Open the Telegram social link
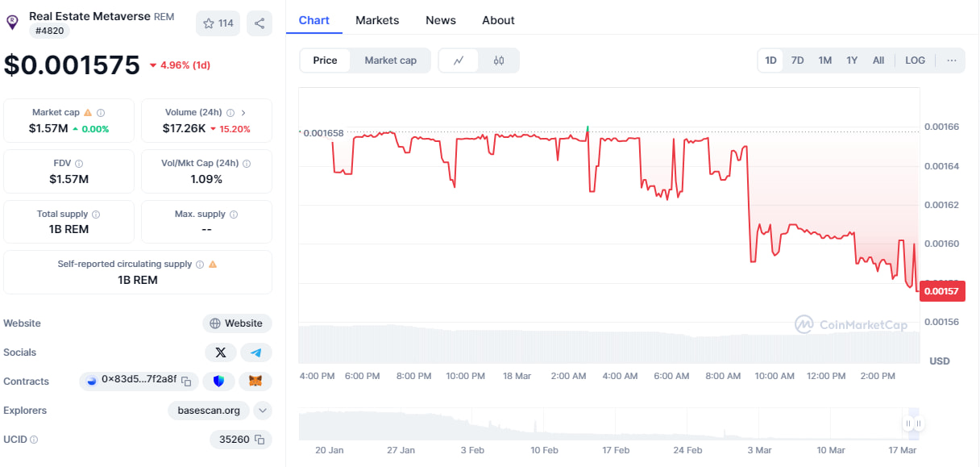 [x=256, y=352]
